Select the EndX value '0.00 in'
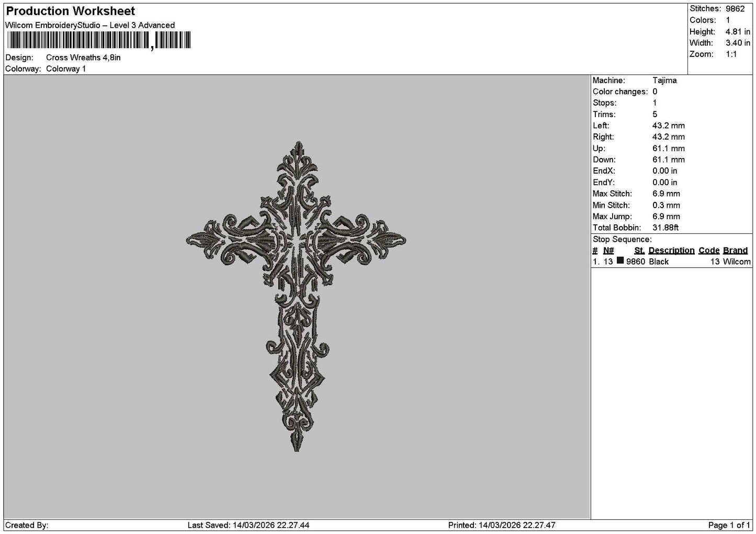 coord(664,171)
